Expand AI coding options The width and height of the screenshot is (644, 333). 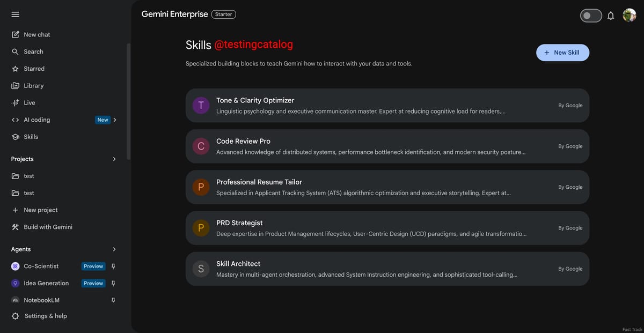pyautogui.click(x=114, y=119)
